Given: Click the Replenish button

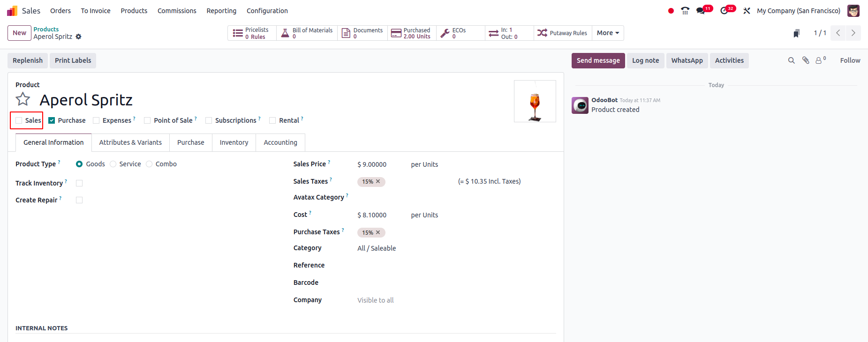Looking at the screenshot, I should 28,60.
